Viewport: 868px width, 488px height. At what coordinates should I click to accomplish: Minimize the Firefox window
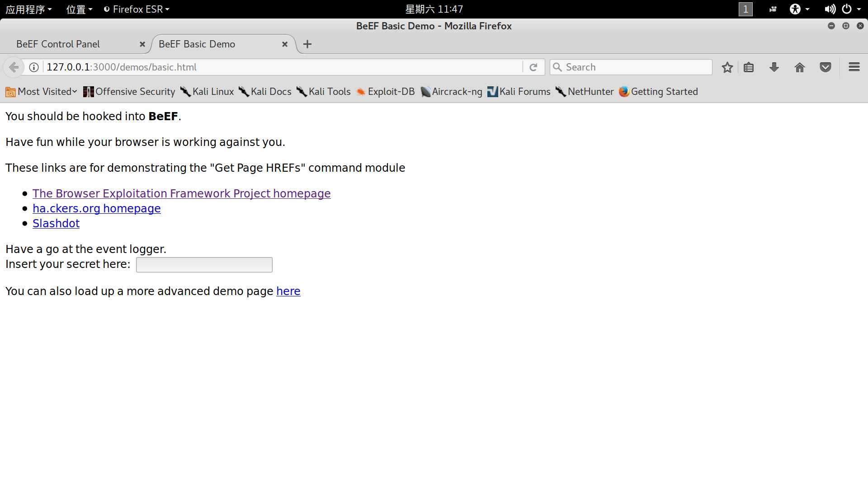coord(831,26)
